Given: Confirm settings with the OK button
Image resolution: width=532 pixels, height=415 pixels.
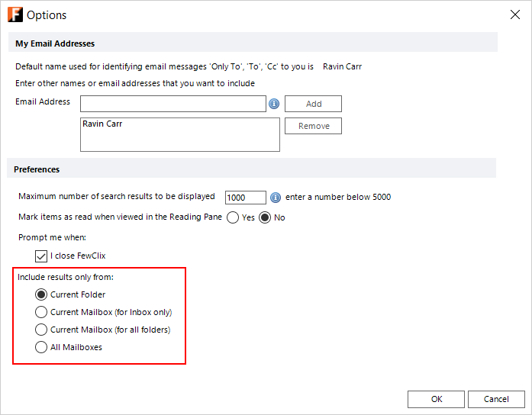Looking at the screenshot, I should 436,399.
